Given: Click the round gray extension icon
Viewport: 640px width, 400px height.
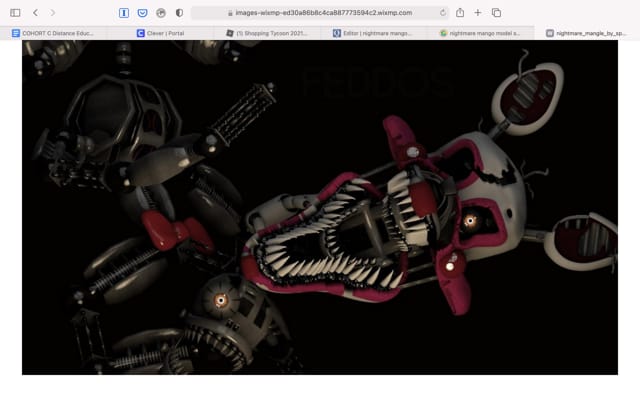Looking at the screenshot, I should (x=160, y=13).
